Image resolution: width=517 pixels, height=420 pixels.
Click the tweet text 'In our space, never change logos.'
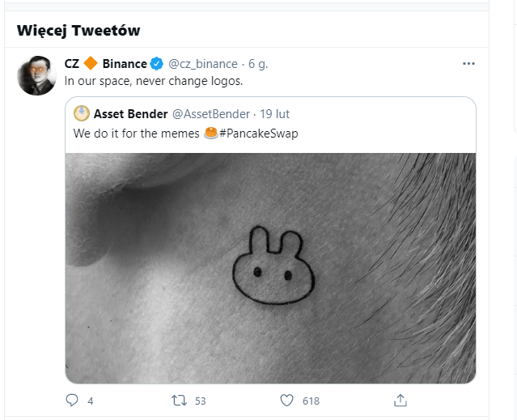point(154,81)
